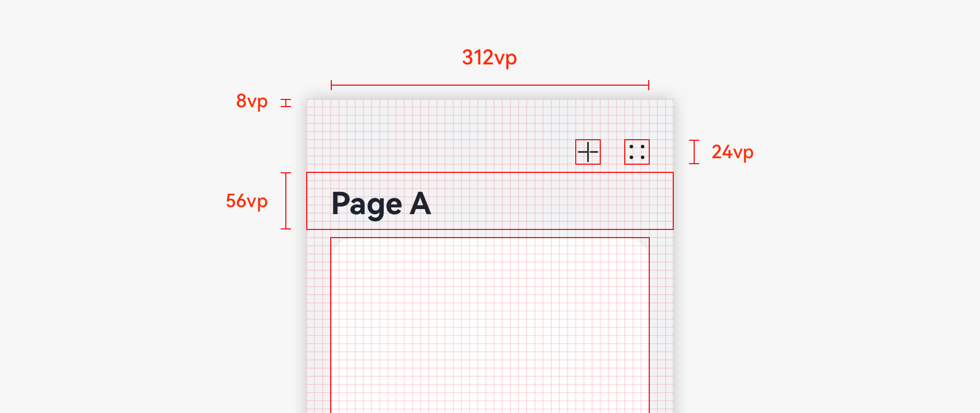Click the "Page A" title text

(x=381, y=203)
